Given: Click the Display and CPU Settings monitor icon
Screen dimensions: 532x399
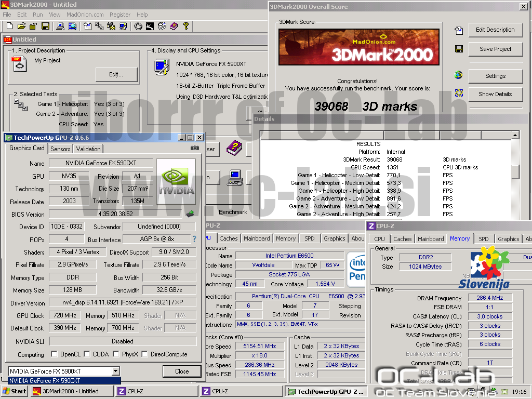Looking at the screenshot, I should tap(162, 67).
